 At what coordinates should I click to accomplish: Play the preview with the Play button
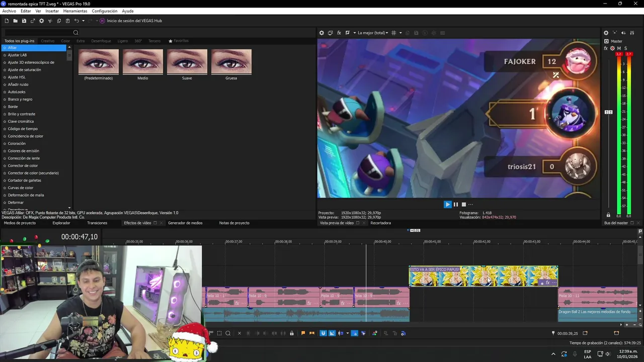(447, 204)
